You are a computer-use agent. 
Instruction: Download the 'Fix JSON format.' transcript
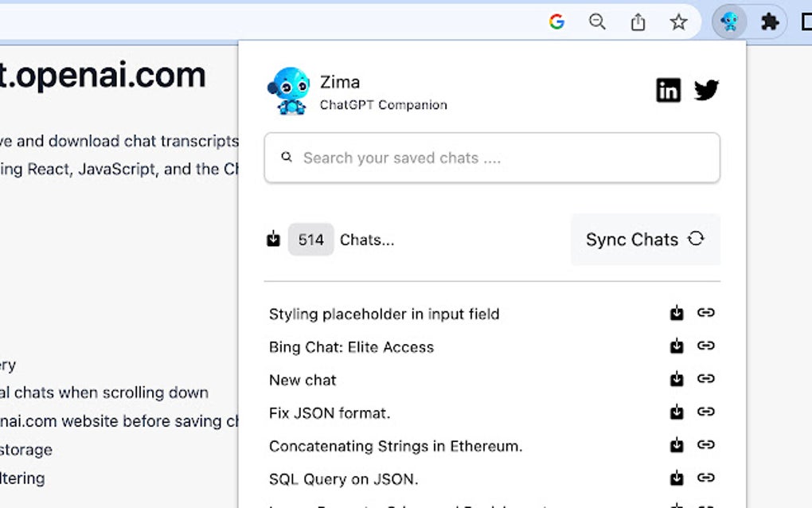pyautogui.click(x=677, y=412)
